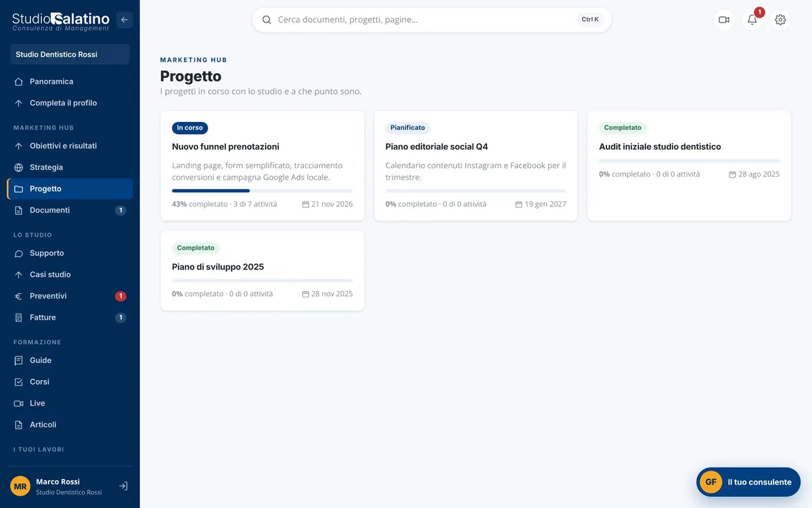Open Supporto page
812x508 pixels.
tap(70, 253)
